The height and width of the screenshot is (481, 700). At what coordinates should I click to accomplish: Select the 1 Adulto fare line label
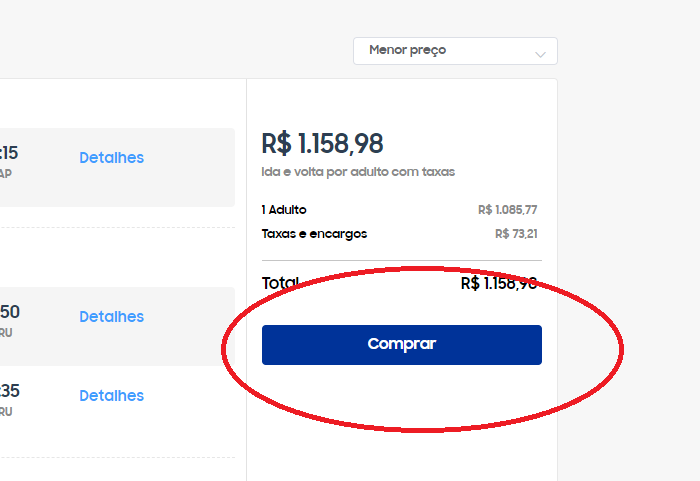(x=284, y=210)
